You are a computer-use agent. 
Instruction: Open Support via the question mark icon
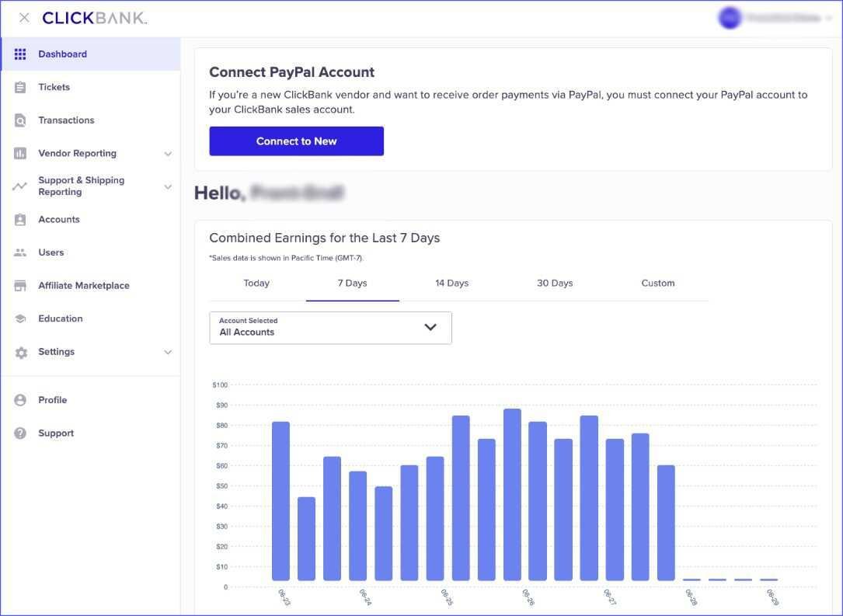[20, 433]
